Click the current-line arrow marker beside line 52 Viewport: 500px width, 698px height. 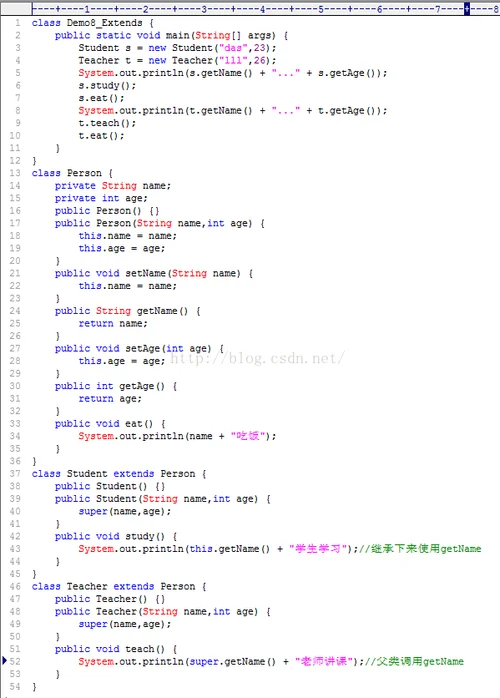[x=4, y=661]
